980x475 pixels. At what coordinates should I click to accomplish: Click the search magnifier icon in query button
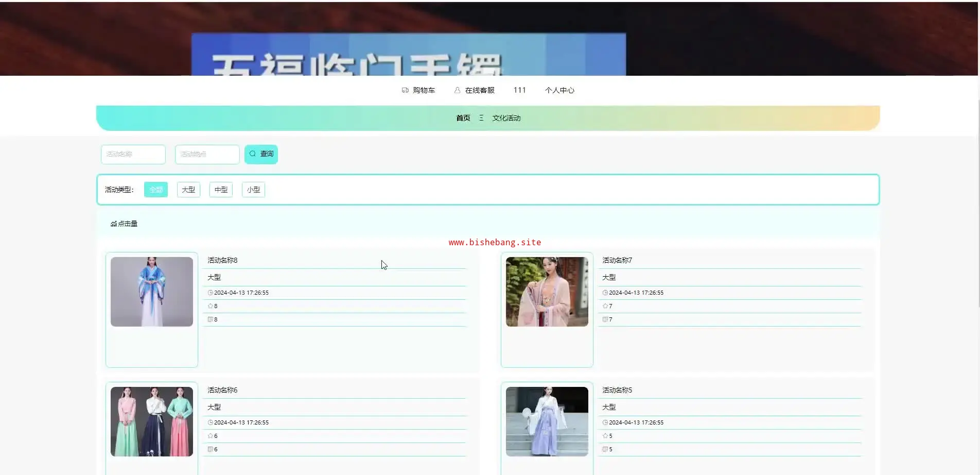pos(253,154)
